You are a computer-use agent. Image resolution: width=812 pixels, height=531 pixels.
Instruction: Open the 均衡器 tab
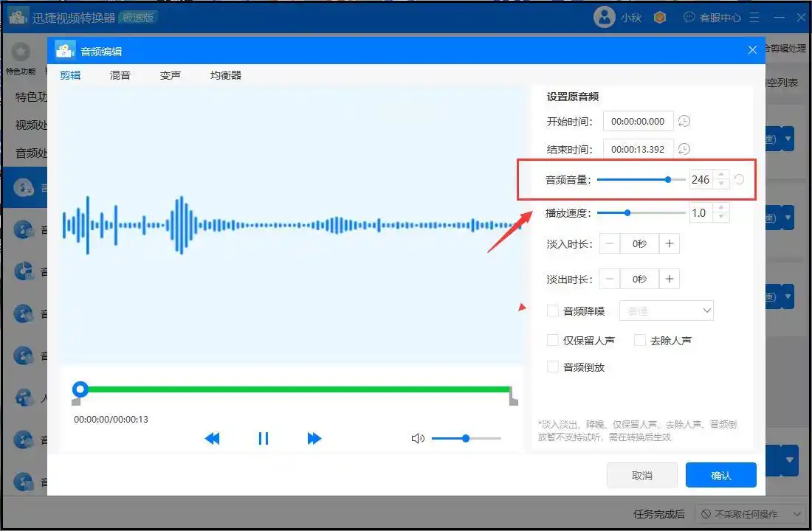(x=225, y=75)
